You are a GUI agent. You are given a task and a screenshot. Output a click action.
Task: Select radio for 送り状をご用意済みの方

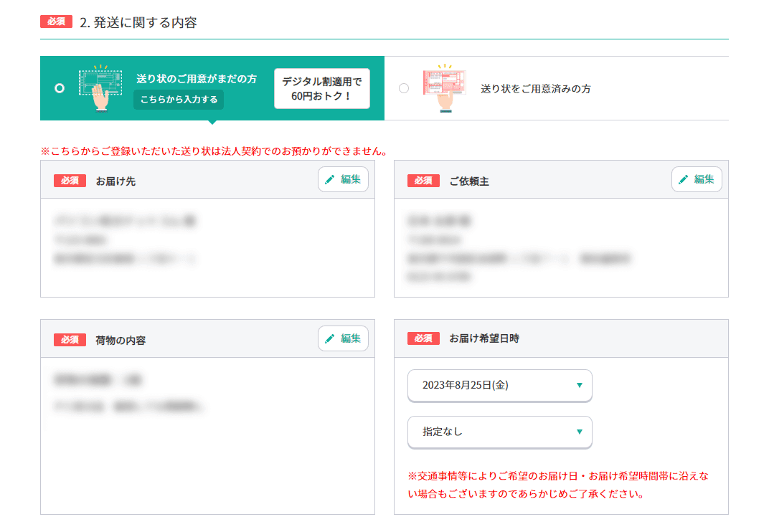pos(404,88)
